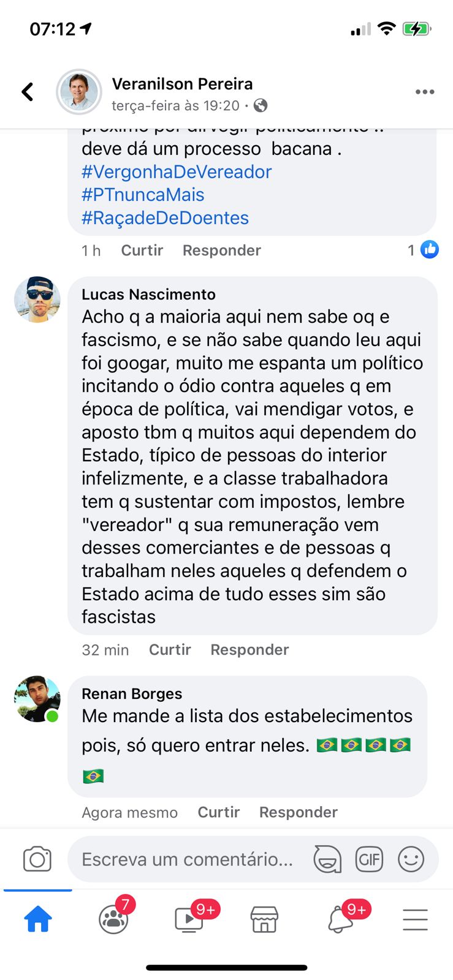Open the emoji smiley picker
The image size is (453, 980).
click(411, 859)
